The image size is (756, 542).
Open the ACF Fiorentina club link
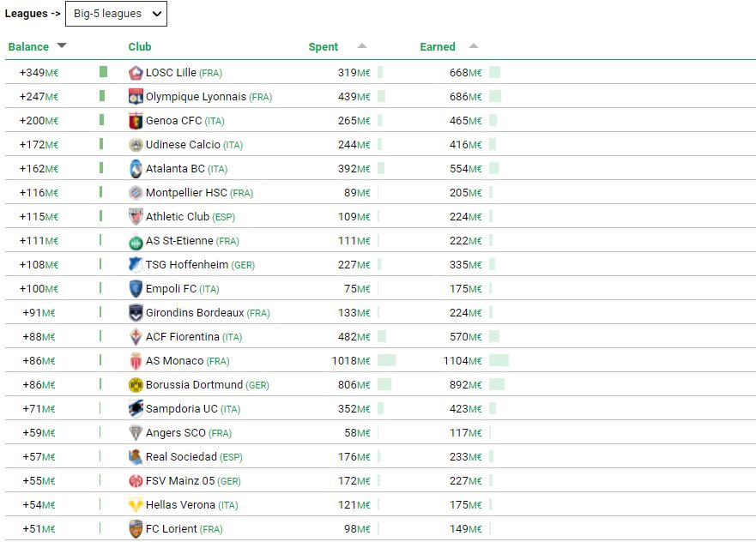coord(183,337)
